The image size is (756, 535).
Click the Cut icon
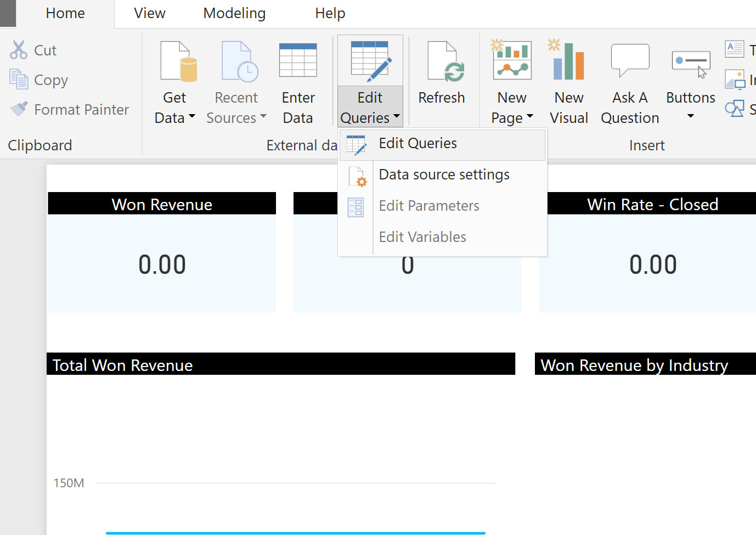coord(18,49)
